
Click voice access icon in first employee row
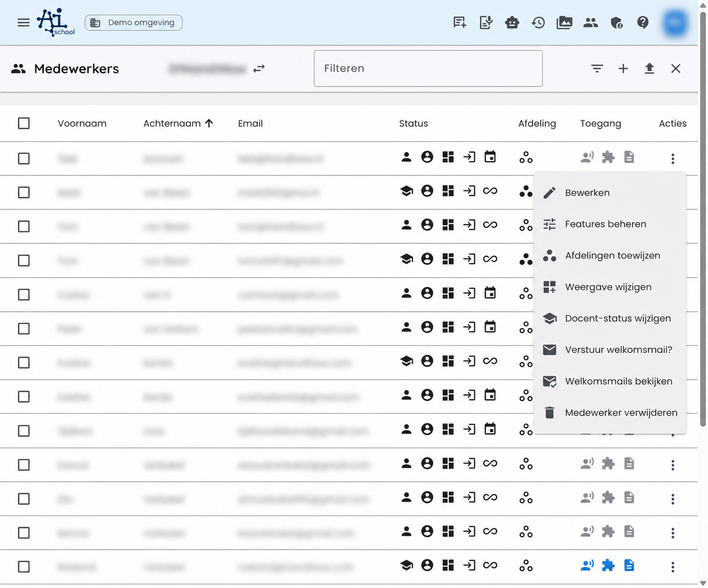(x=587, y=157)
